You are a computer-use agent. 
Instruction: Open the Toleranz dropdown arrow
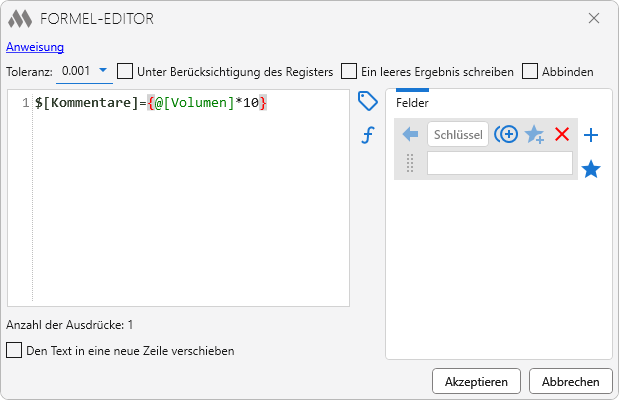click(102, 71)
